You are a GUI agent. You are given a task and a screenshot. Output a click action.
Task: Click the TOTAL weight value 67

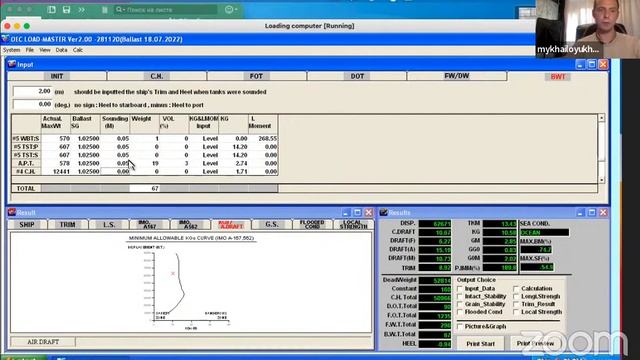[144, 188]
